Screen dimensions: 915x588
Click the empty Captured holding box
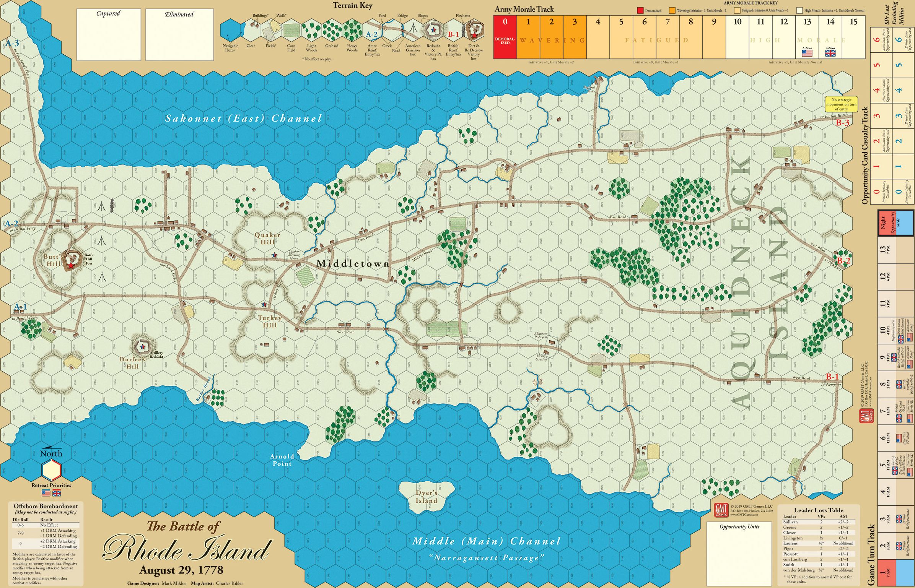[x=109, y=35]
